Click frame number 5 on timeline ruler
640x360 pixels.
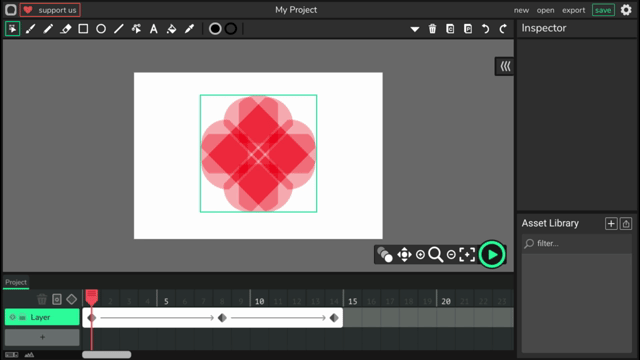tap(166, 301)
